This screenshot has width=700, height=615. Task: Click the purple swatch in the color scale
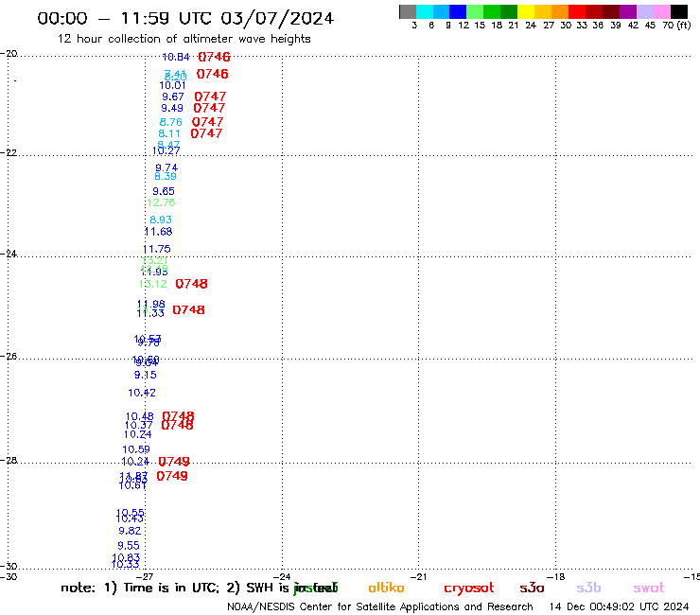(x=628, y=11)
